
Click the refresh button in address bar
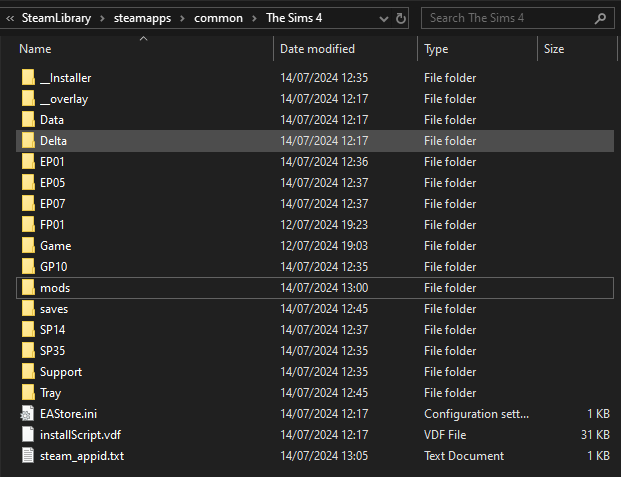[400, 18]
